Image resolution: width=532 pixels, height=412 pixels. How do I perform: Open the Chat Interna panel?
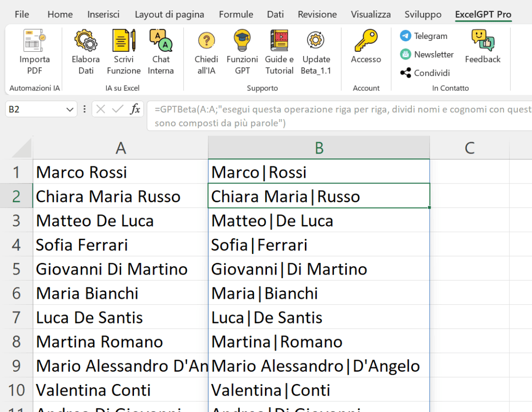click(161, 41)
